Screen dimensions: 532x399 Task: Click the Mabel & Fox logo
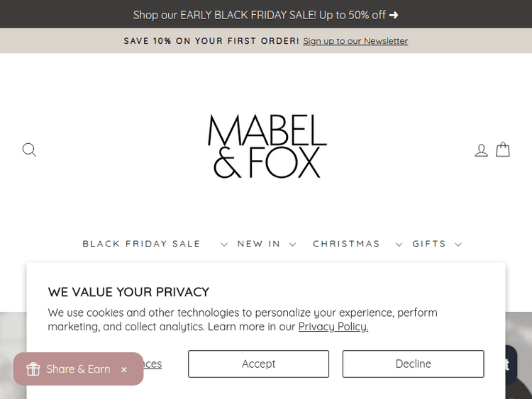pos(267,147)
